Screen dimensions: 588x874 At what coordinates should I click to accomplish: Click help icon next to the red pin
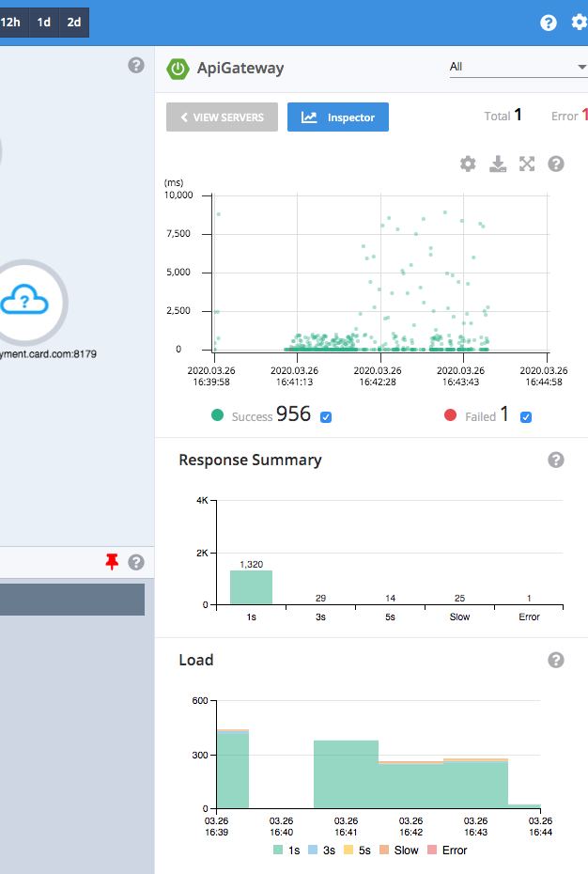(x=136, y=562)
